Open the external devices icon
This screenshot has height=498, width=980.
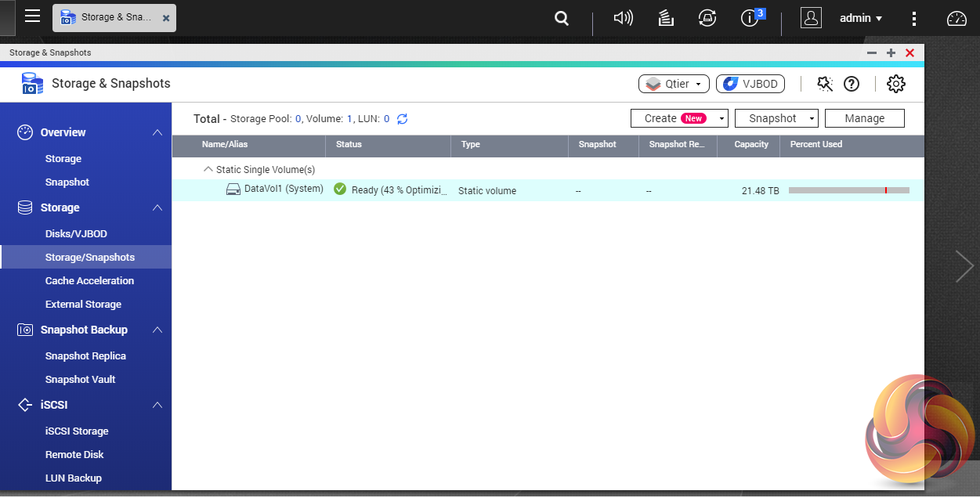(x=707, y=17)
